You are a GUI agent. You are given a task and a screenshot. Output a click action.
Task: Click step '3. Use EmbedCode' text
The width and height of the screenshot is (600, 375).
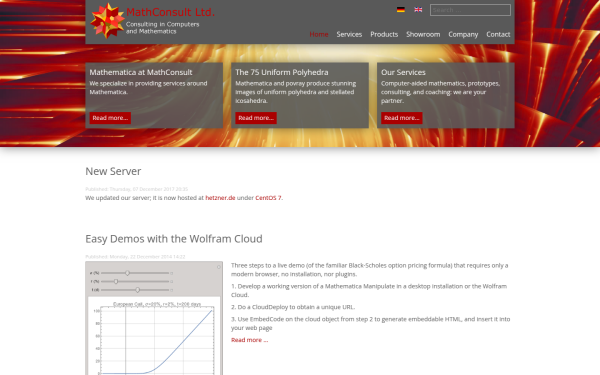pos(370,323)
